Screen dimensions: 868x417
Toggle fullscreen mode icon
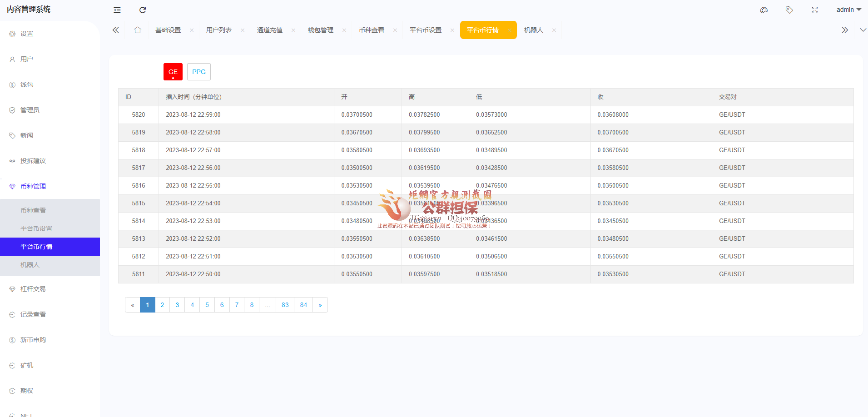(815, 10)
